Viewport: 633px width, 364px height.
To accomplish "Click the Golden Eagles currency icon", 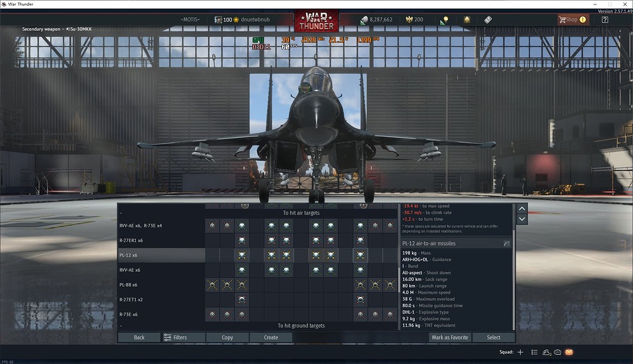I will coord(409,20).
